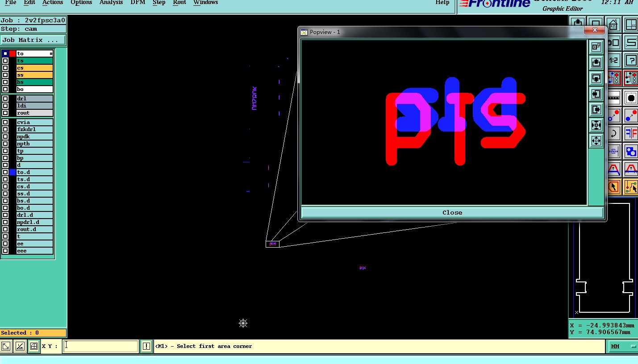Screen dimensions: 638x364
Task: Open the Windows menu
Action: 206,3
